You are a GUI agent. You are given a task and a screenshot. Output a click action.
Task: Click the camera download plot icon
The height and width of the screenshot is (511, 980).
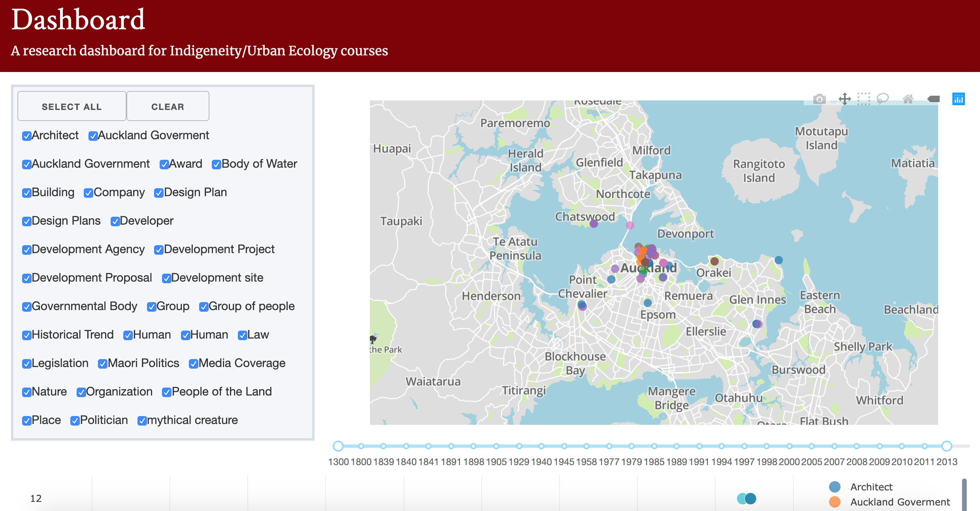point(819,99)
